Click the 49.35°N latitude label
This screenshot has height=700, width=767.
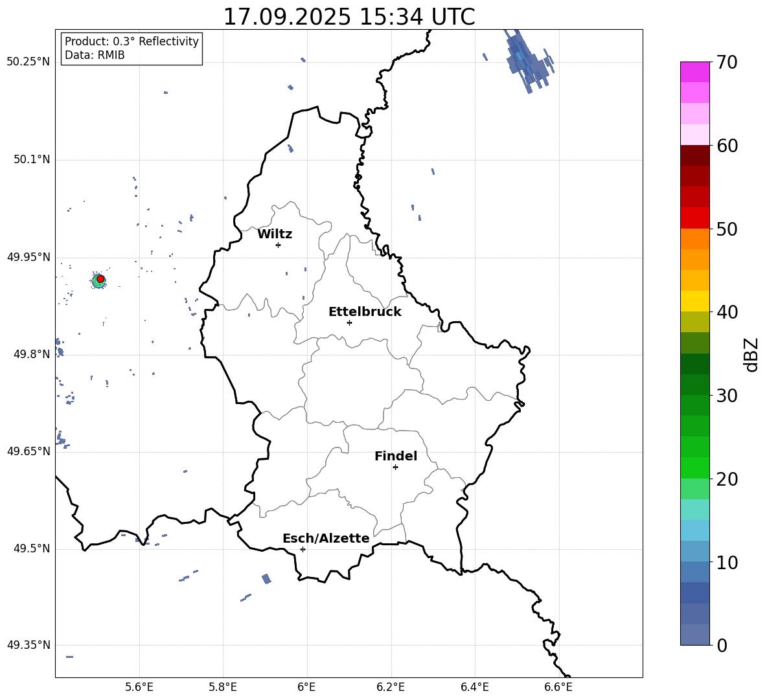(x=29, y=645)
